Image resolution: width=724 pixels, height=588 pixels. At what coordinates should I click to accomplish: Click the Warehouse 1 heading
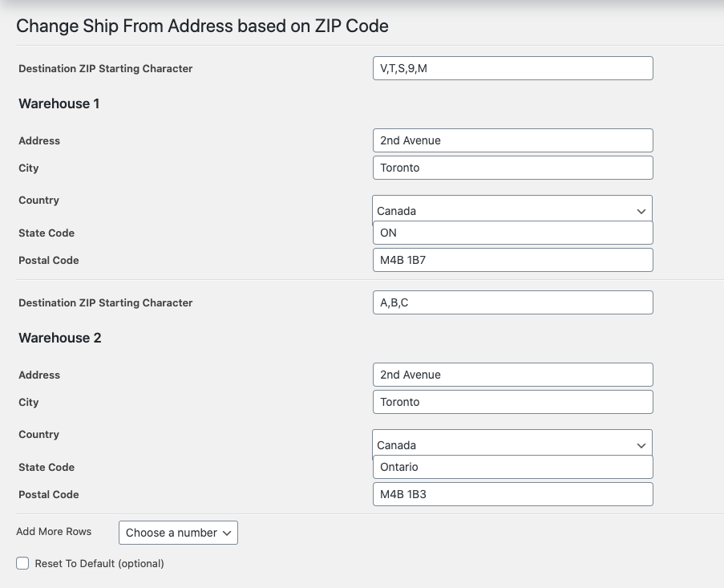59,103
